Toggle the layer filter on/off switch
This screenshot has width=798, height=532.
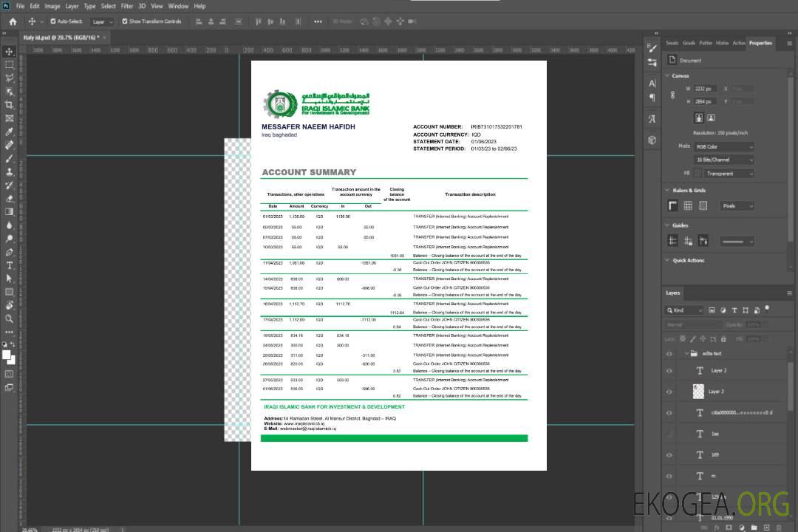767,309
